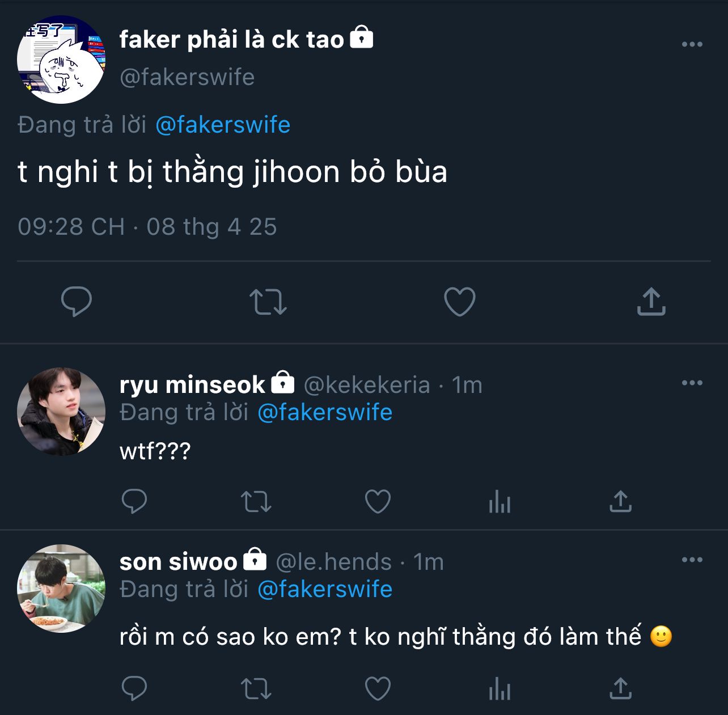Image resolution: width=728 pixels, height=715 pixels.
Task: View analytics for son siwoo's reply
Action: pos(500,688)
